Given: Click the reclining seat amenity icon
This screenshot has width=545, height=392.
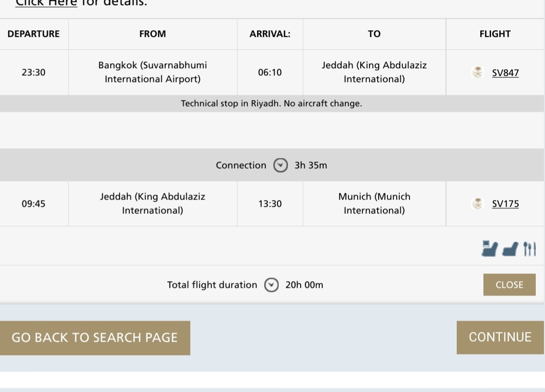Looking at the screenshot, I should (510, 249).
